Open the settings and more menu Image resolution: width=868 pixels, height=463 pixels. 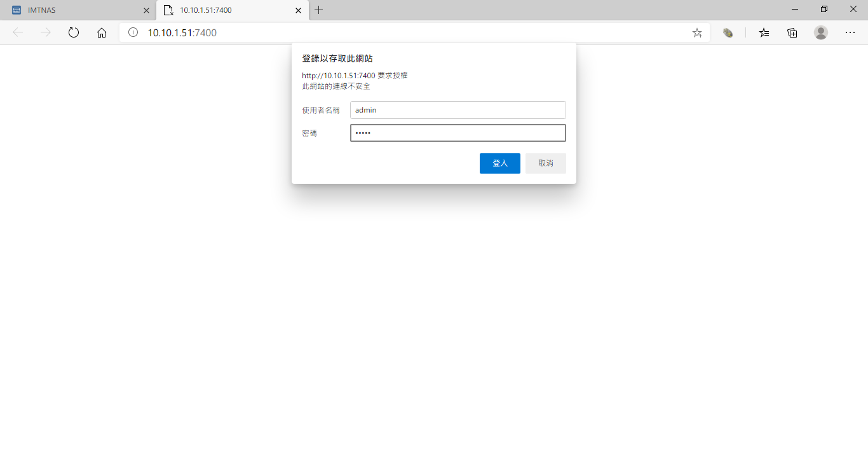pyautogui.click(x=850, y=32)
